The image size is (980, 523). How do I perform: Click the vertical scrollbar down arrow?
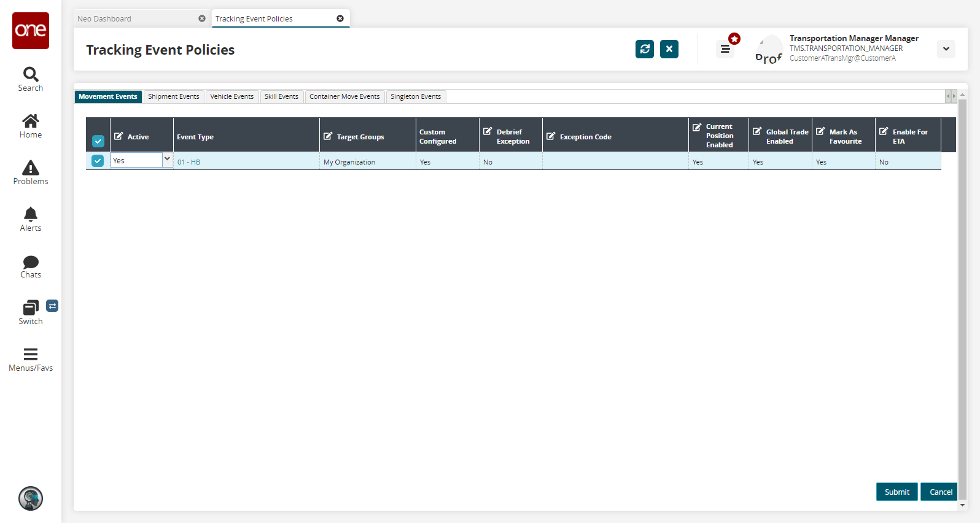pyautogui.click(x=962, y=505)
